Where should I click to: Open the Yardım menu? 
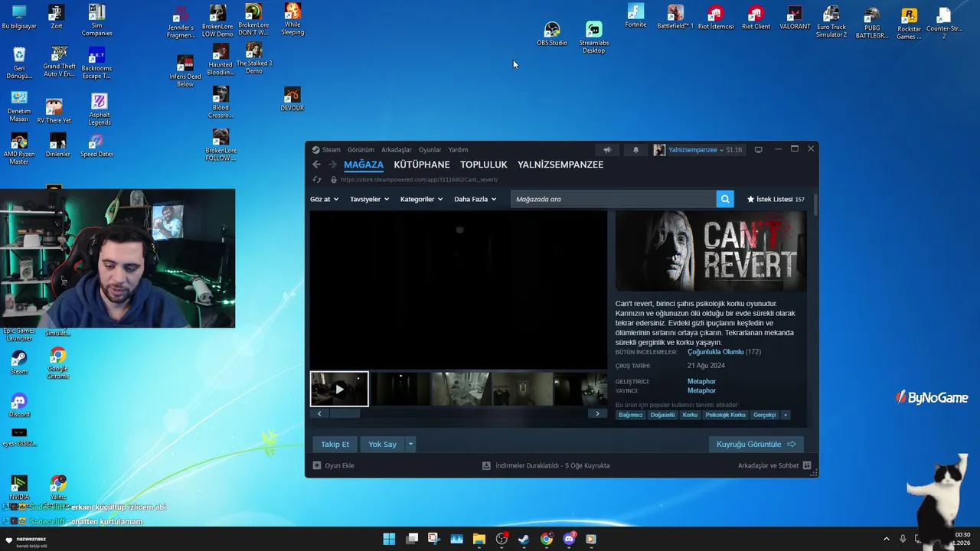[458, 150]
